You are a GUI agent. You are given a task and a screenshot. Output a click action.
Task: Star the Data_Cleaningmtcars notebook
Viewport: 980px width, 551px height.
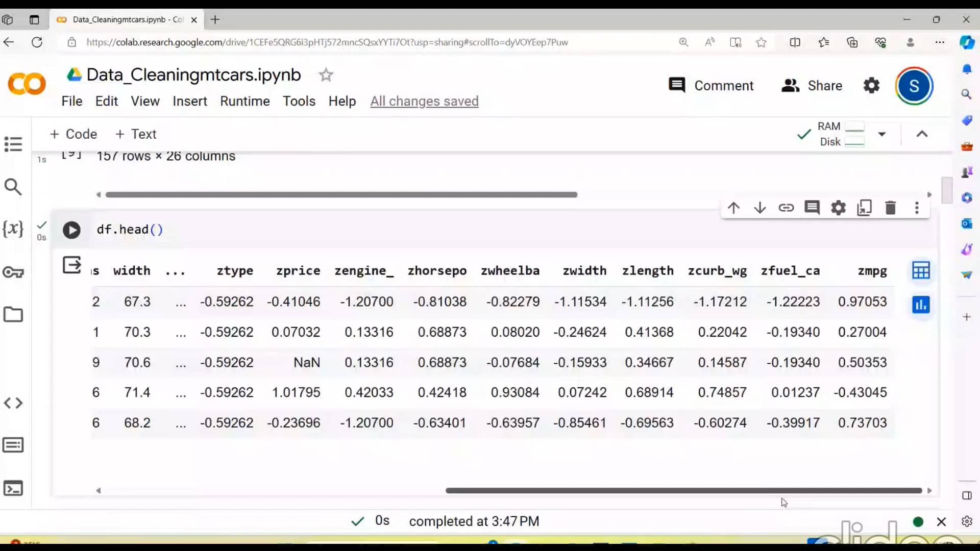click(x=326, y=74)
